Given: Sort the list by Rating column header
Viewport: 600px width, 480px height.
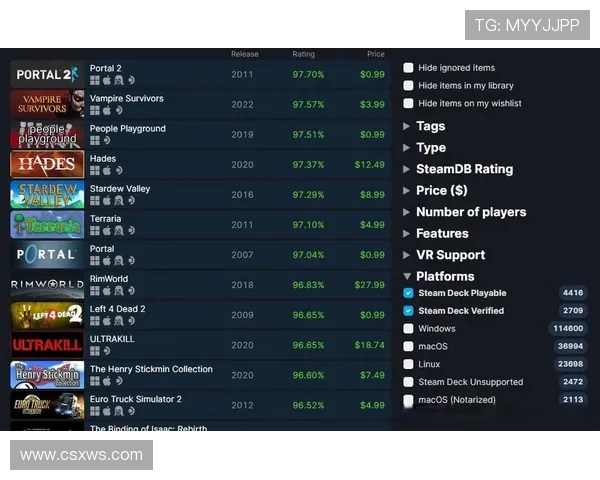Looking at the screenshot, I should coord(303,54).
